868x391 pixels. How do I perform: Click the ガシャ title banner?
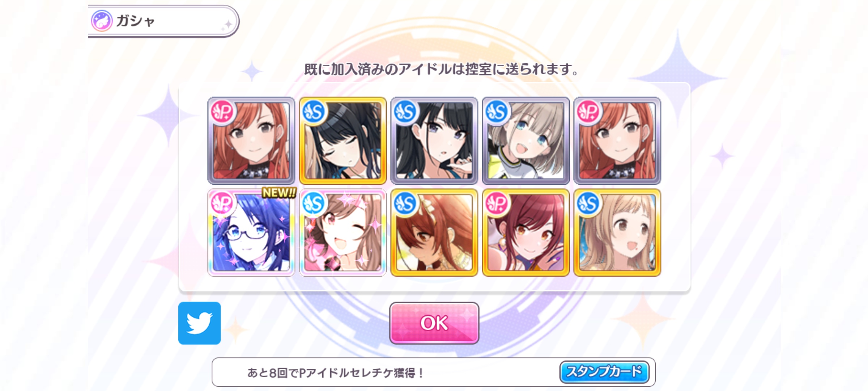pyautogui.click(x=163, y=21)
